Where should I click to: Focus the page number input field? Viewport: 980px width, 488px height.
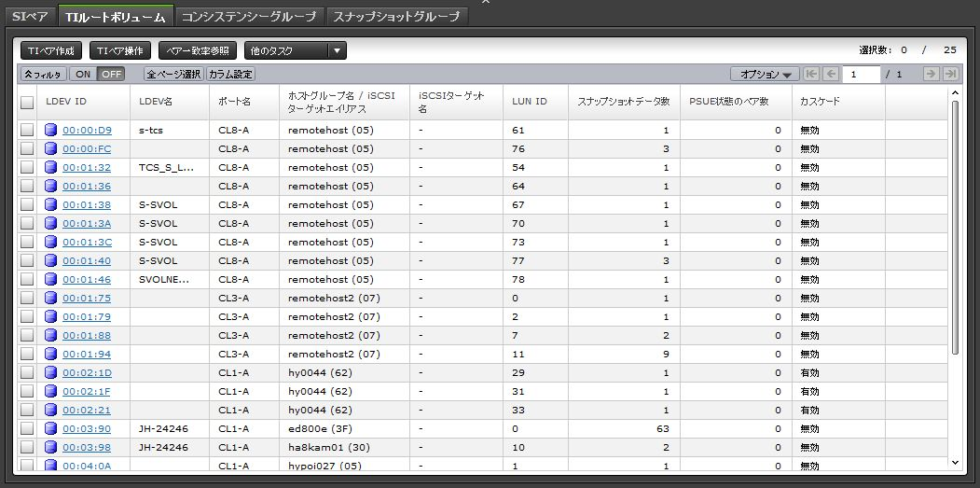(862, 74)
